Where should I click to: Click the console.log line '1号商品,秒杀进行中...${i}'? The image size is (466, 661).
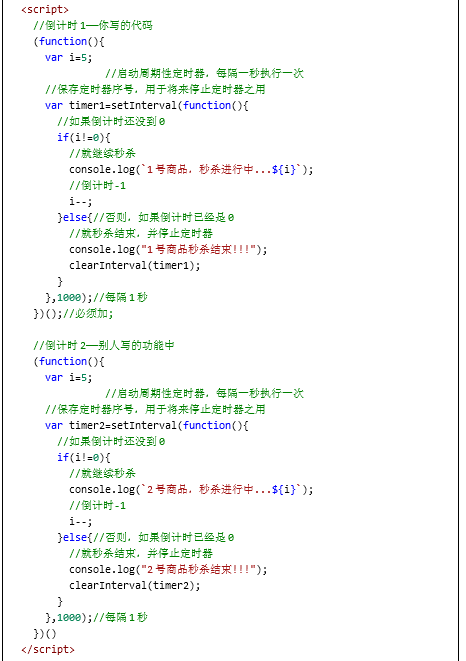click(x=191, y=169)
